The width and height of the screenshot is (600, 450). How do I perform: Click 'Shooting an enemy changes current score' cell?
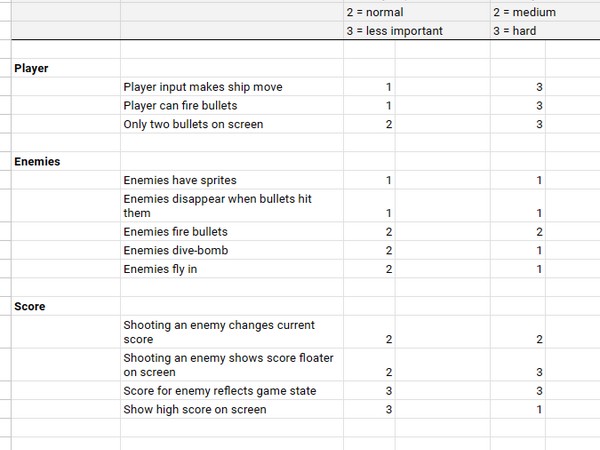(x=232, y=332)
